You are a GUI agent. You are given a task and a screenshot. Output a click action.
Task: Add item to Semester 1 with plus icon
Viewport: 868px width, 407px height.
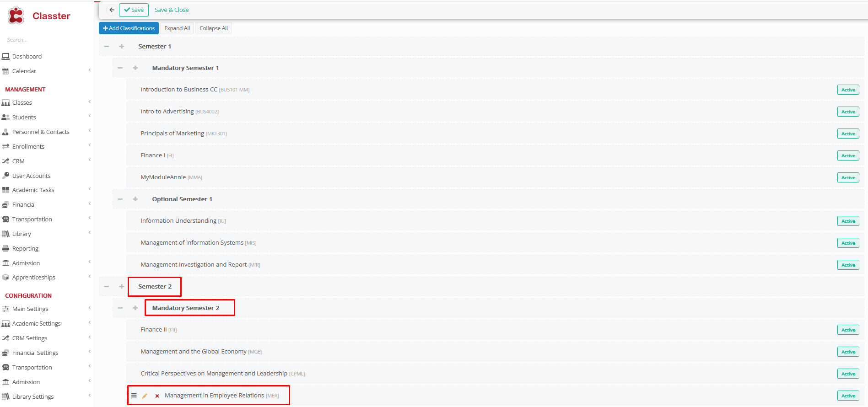pos(121,46)
